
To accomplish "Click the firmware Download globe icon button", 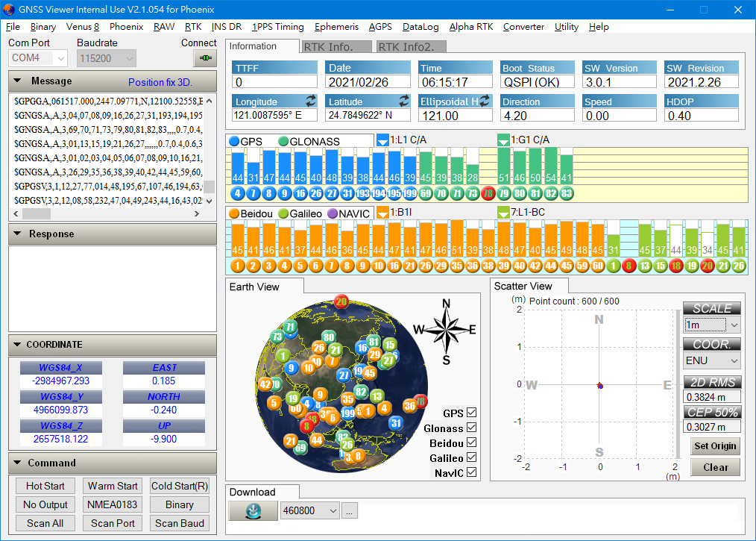I will 253,510.
